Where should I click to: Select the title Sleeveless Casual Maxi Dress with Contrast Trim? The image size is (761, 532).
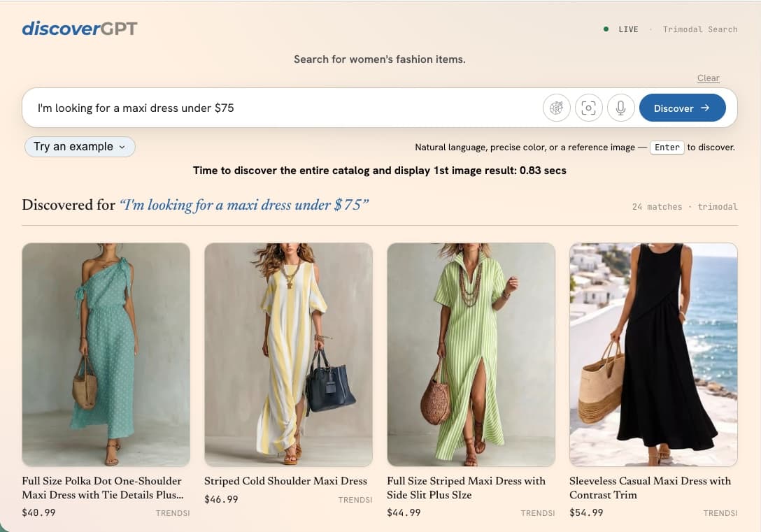click(x=650, y=488)
